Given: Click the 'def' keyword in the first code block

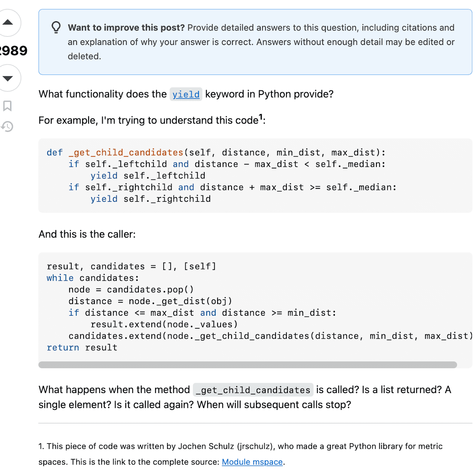Looking at the screenshot, I should (x=55, y=152).
